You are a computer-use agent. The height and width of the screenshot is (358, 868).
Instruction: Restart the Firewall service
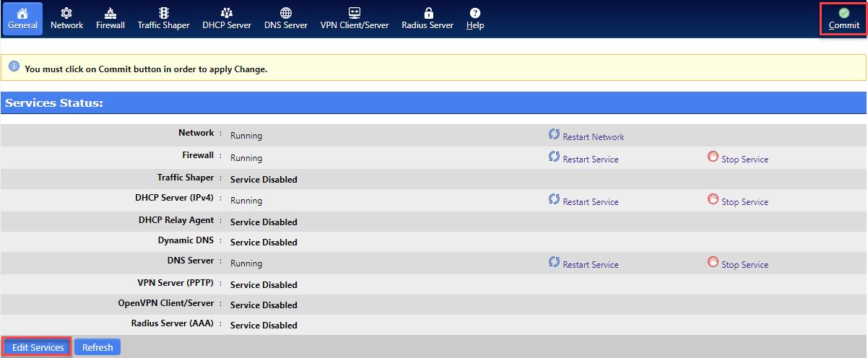583,158
